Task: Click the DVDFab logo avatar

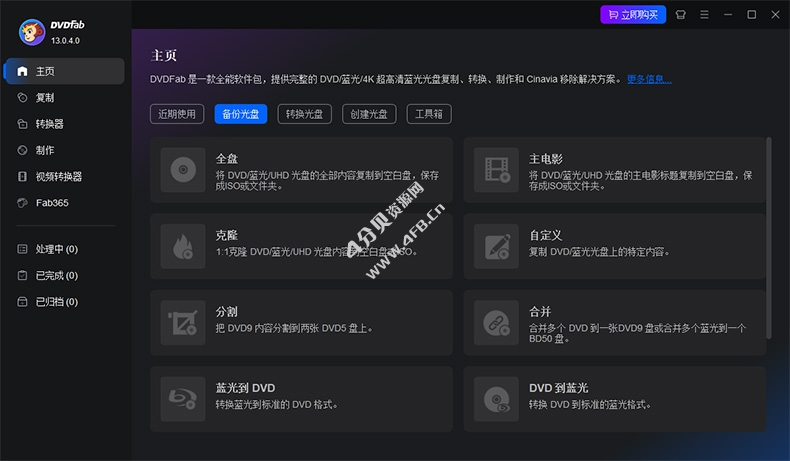Action: click(31, 31)
